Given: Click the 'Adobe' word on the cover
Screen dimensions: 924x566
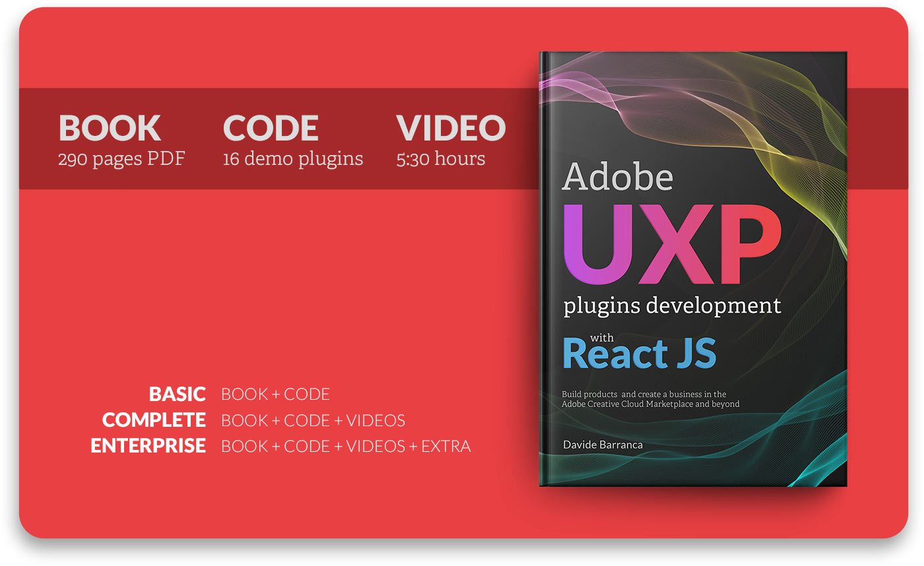Looking at the screenshot, I should coord(618,177).
